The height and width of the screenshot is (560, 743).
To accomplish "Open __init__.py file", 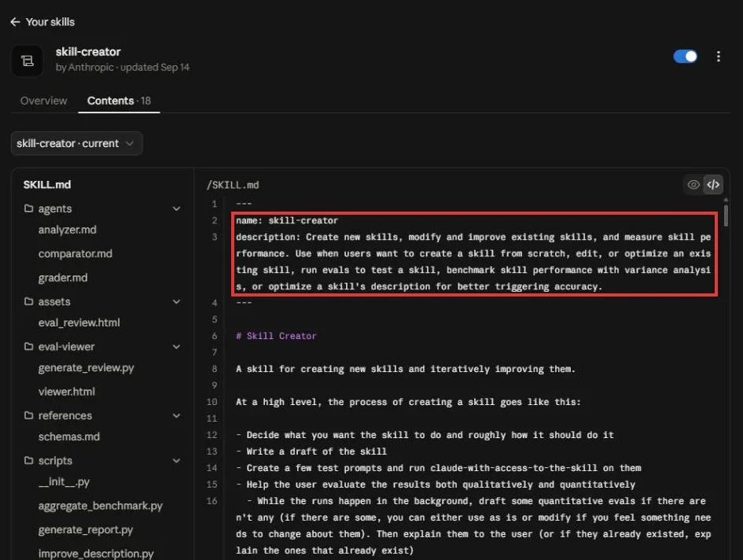I will (64, 482).
